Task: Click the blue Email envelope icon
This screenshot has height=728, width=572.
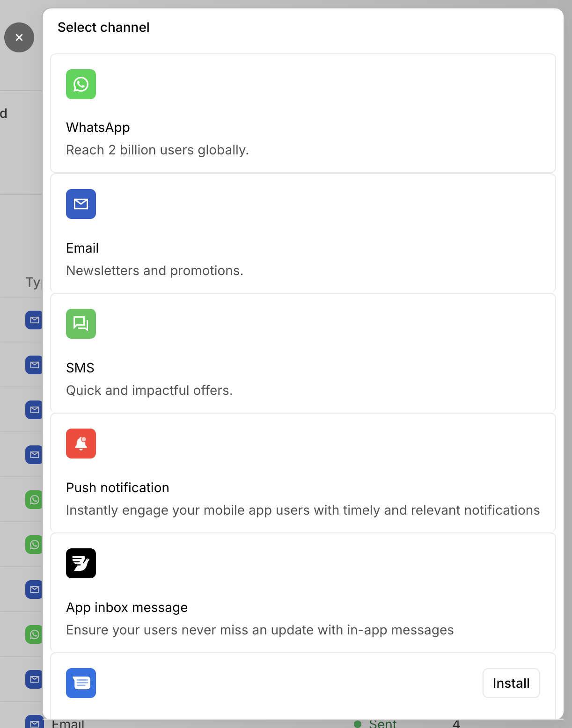Action: [81, 204]
